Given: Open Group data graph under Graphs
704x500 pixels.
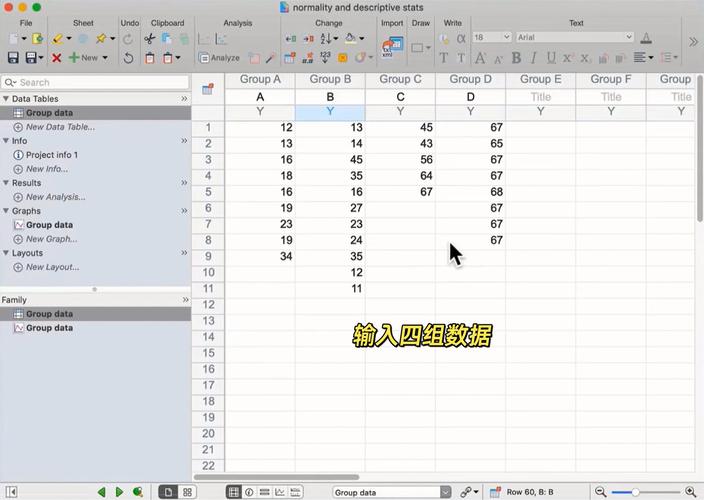Looking at the screenshot, I should click(49, 225).
